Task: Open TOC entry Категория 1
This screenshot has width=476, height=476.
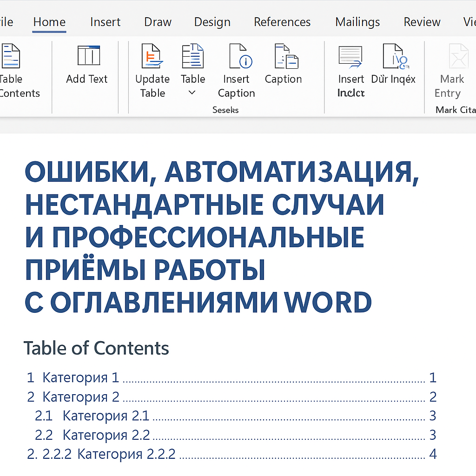Action: [231, 377]
